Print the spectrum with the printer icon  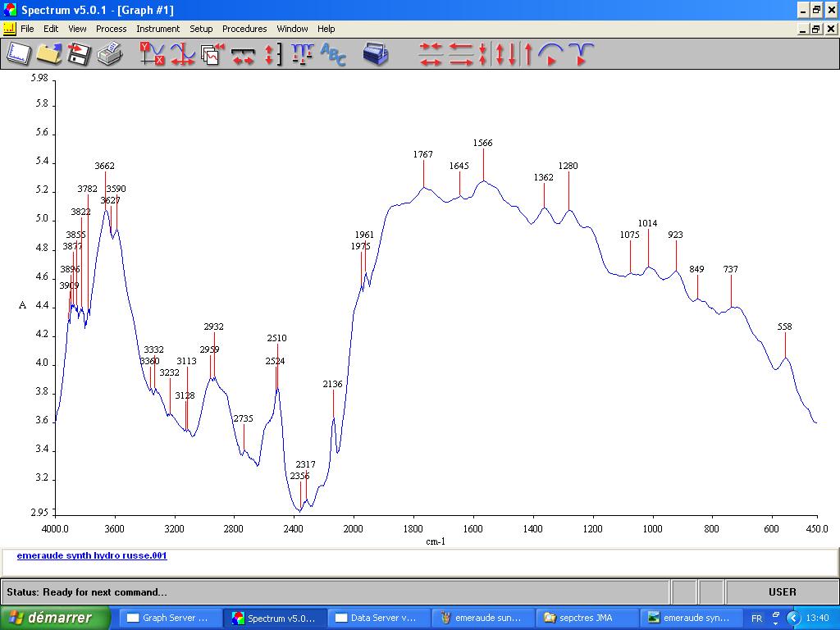click(109, 54)
